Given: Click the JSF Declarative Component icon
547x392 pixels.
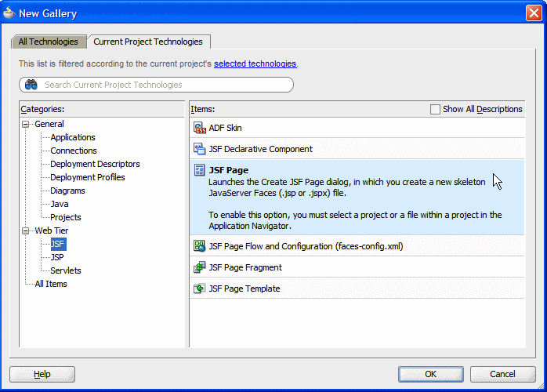Looking at the screenshot, I should (x=200, y=149).
